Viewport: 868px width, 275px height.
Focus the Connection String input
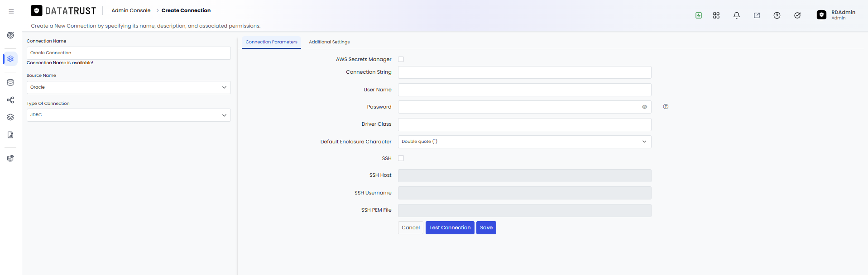[x=524, y=72]
